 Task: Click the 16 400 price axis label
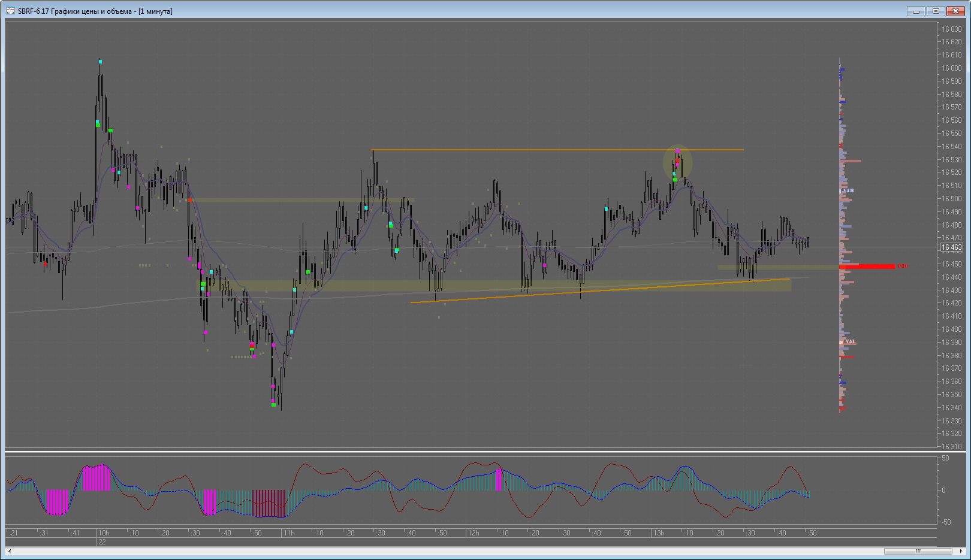click(x=951, y=329)
